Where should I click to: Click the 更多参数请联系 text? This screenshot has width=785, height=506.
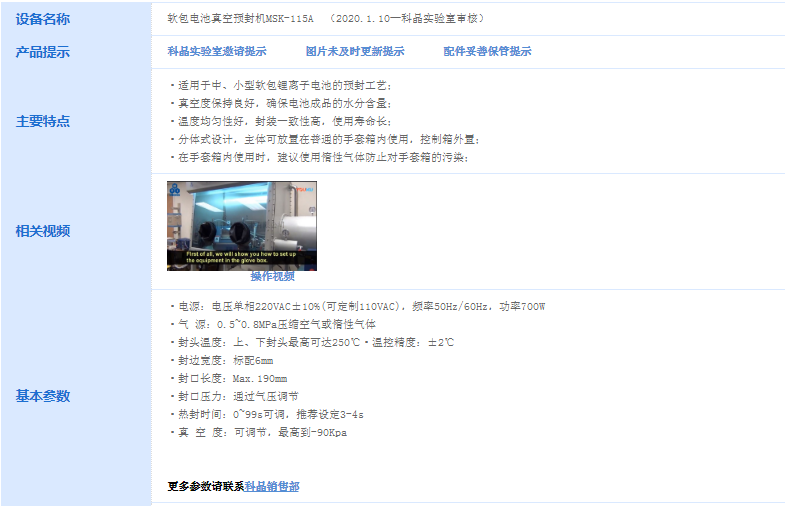click(x=206, y=486)
